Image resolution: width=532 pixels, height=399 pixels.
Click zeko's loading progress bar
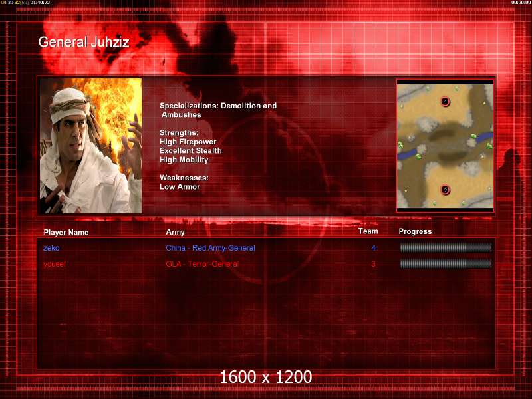tap(446, 247)
